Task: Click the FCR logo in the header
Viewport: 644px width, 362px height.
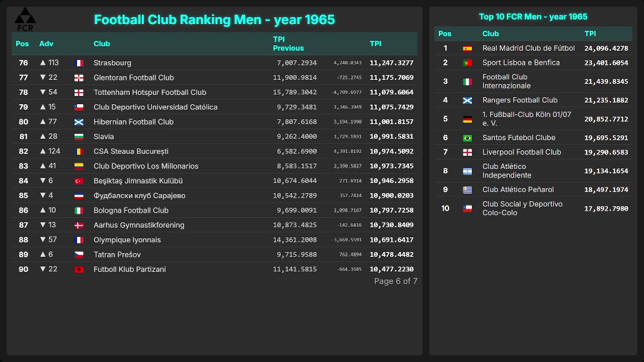Action: click(25, 20)
